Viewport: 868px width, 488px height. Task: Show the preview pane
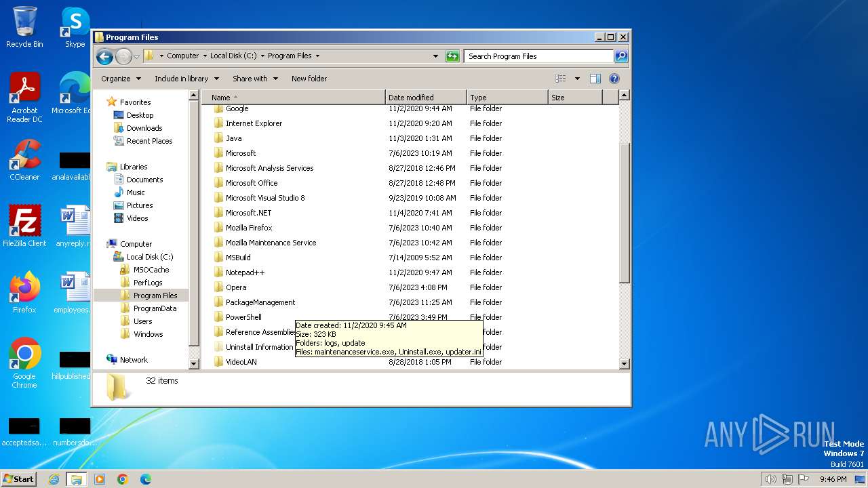pyautogui.click(x=595, y=79)
